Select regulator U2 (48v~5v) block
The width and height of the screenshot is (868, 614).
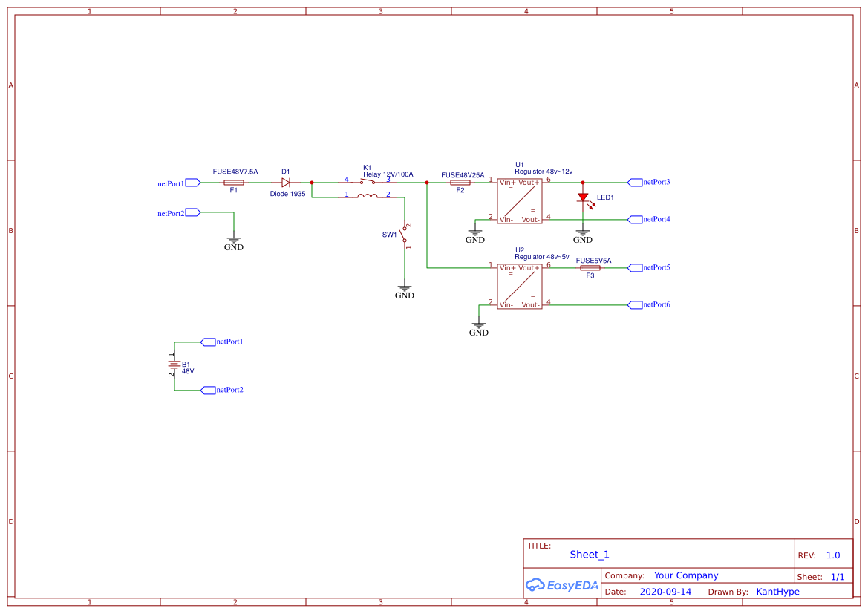click(520, 286)
